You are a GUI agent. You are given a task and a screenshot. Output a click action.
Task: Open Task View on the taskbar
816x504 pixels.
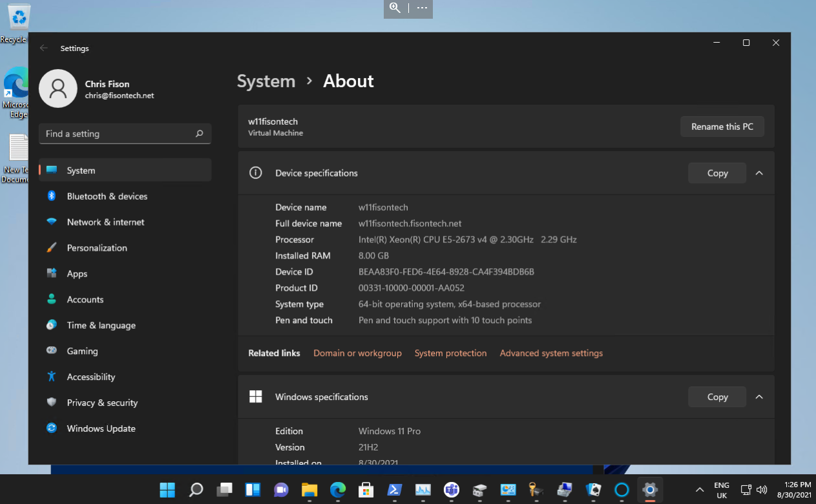(224, 490)
